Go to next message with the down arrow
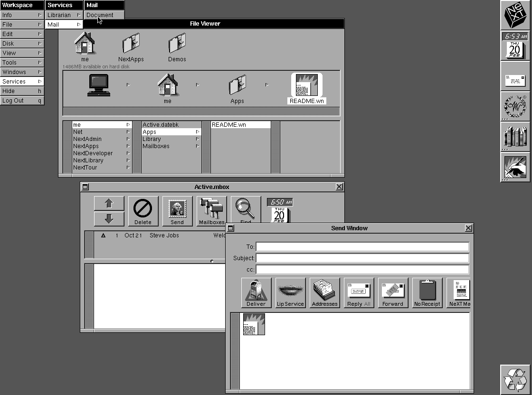The height and width of the screenshot is (395, 532). [x=109, y=219]
